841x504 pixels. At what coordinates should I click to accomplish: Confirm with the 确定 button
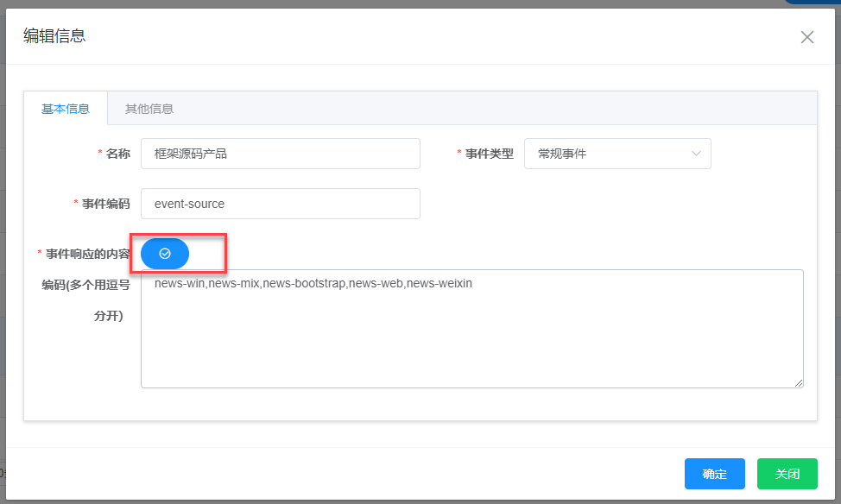(714, 474)
